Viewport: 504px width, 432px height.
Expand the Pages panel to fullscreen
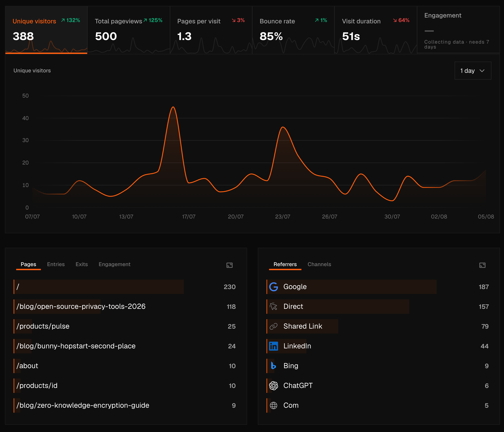pos(229,265)
